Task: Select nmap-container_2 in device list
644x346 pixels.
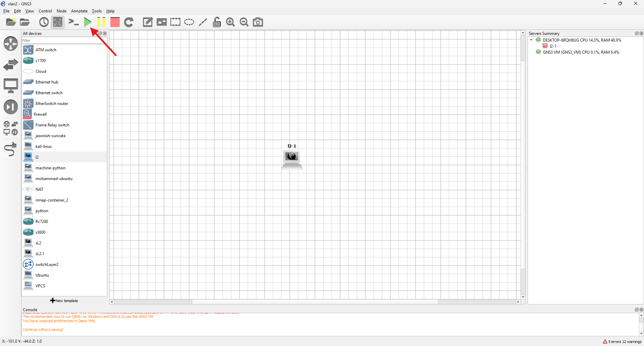Action: pos(64,200)
